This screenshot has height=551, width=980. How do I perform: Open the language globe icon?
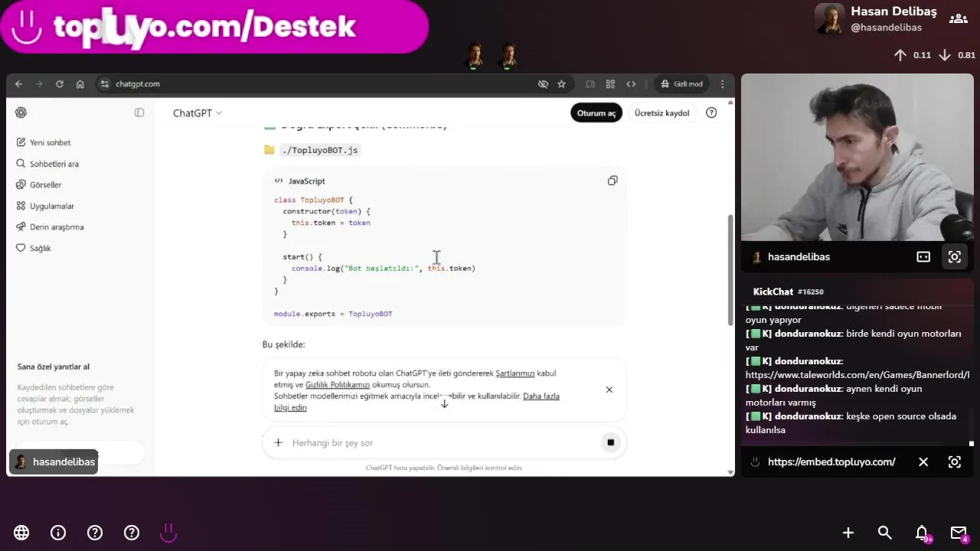pos(21,533)
